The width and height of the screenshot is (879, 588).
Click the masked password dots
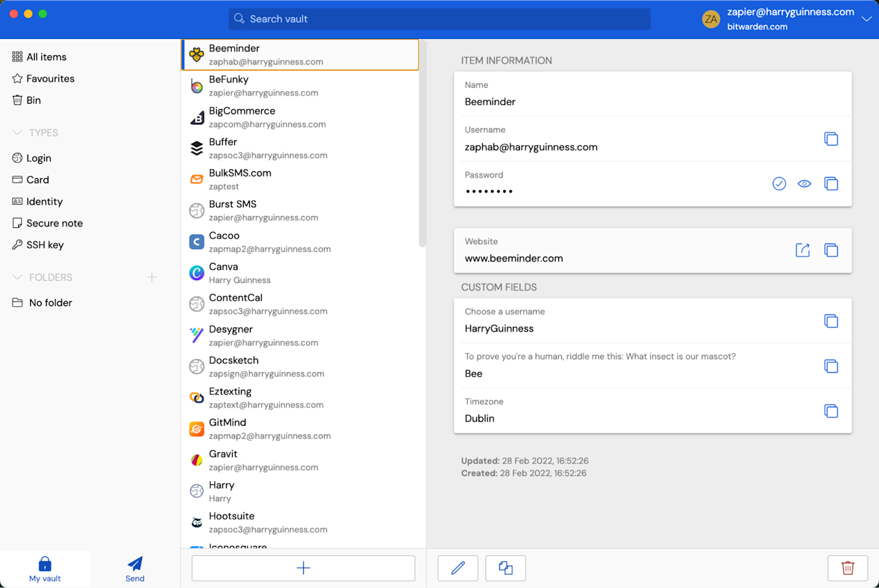click(489, 191)
